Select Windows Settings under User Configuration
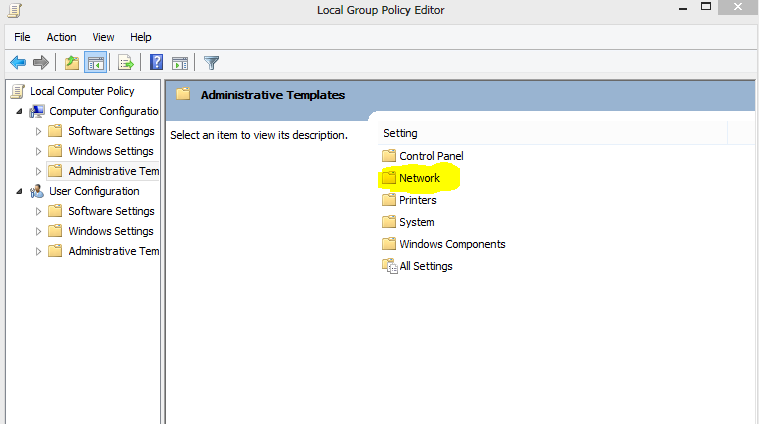Viewport: 759px width, 424px height. [110, 231]
